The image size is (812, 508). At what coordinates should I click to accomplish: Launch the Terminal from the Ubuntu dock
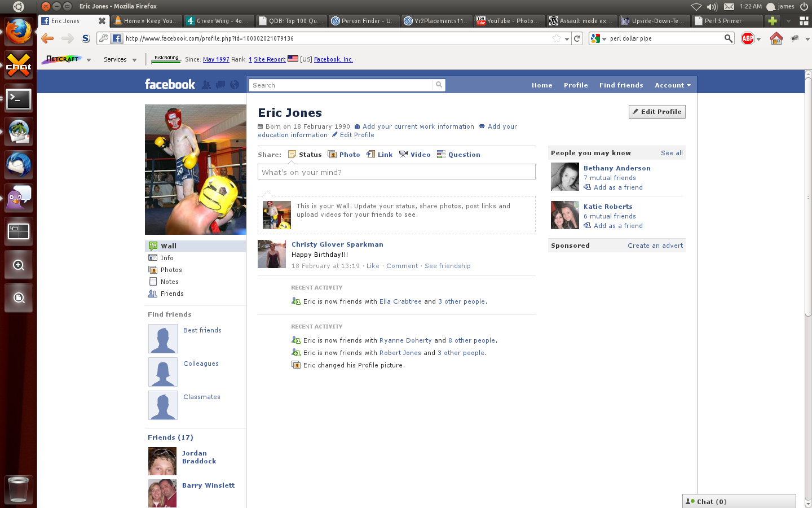(x=19, y=100)
